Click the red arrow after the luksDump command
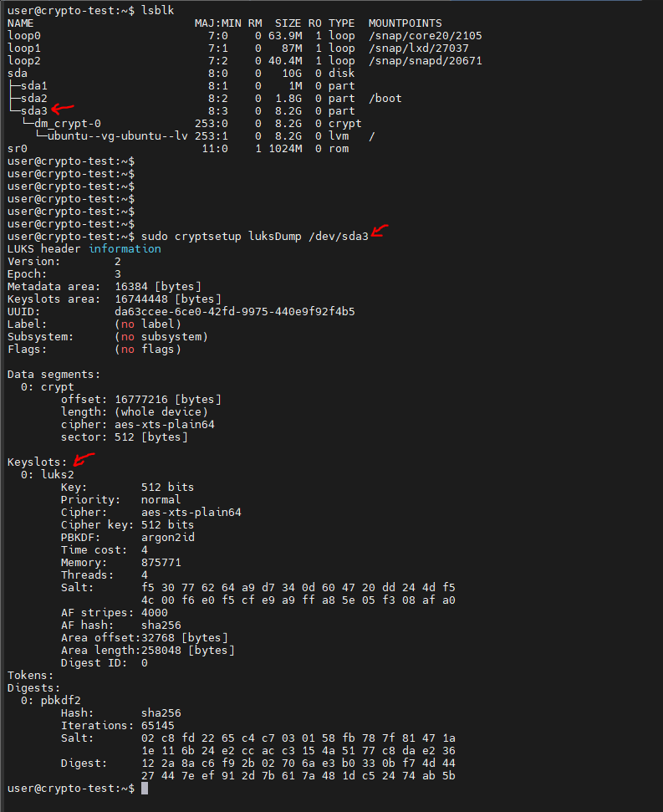The image size is (663, 812). pyautogui.click(x=380, y=232)
